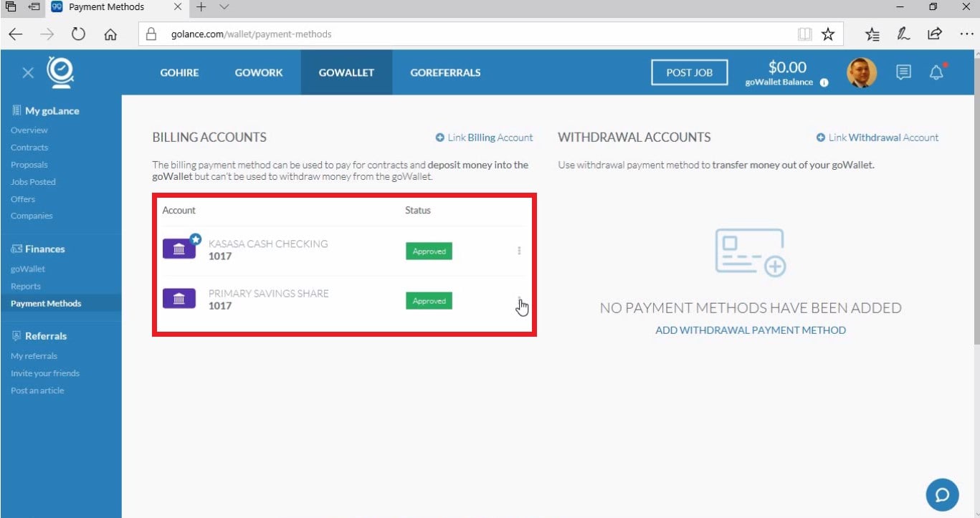Image resolution: width=980 pixels, height=518 pixels.
Task: Click the add payment card illustration icon
Action: pyautogui.click(x=751, y=253)
